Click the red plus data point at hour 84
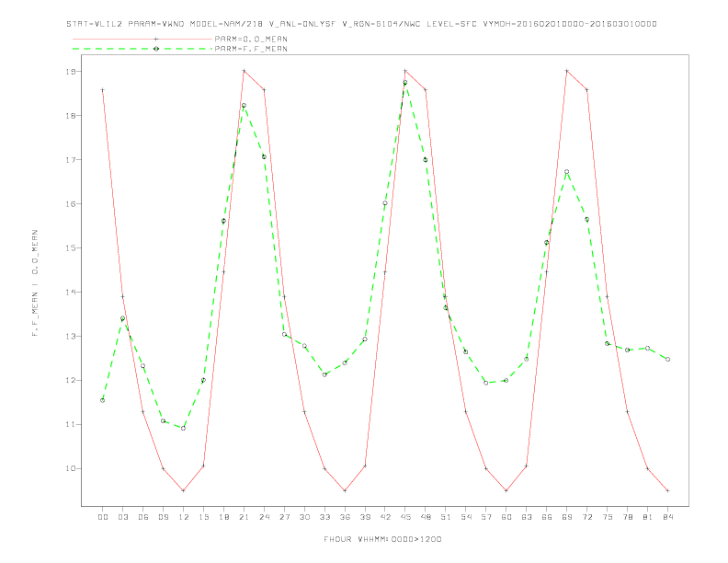The height and width of the screenshot is (563, 728). point(667,490)
